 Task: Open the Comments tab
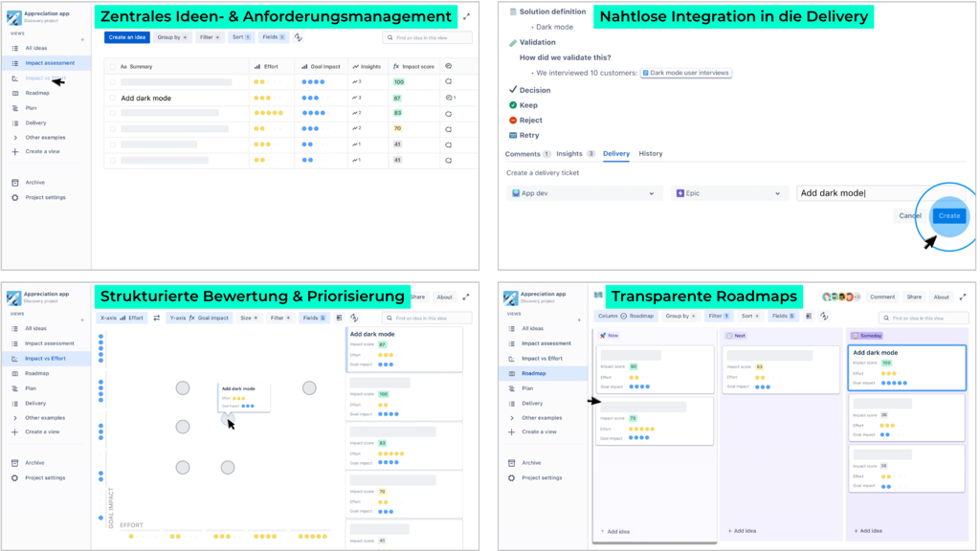tap(523, 154)
